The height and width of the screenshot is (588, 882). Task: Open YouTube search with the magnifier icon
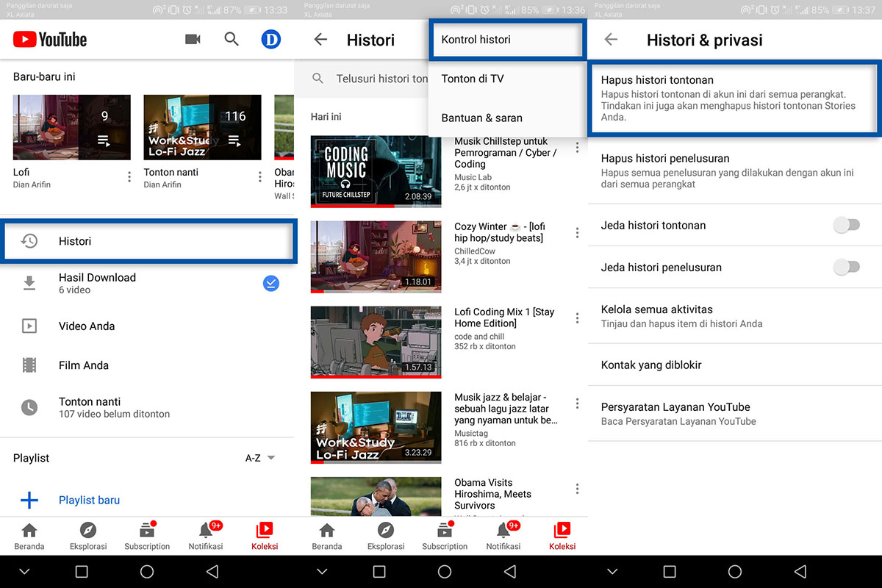pos(232,40)
